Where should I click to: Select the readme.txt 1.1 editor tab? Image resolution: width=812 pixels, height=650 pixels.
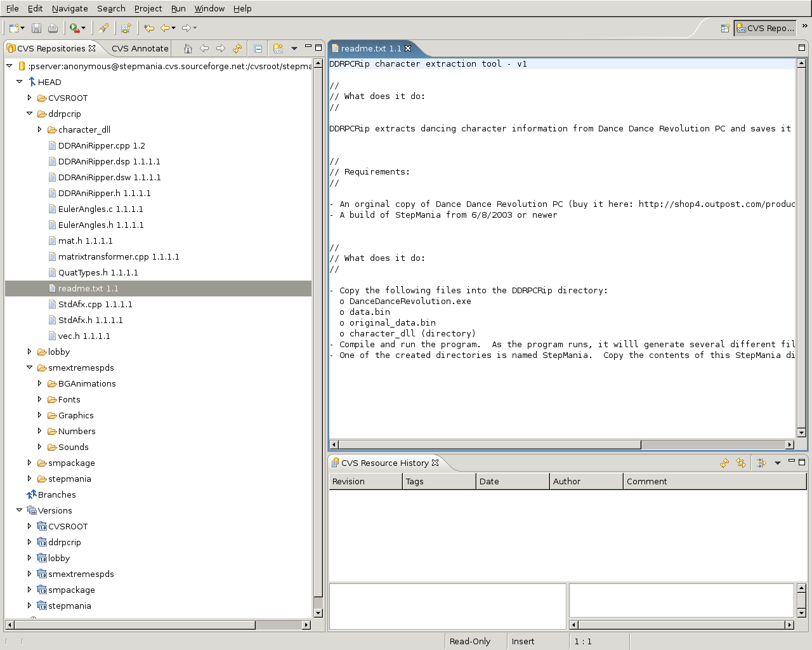pos(370,48)
